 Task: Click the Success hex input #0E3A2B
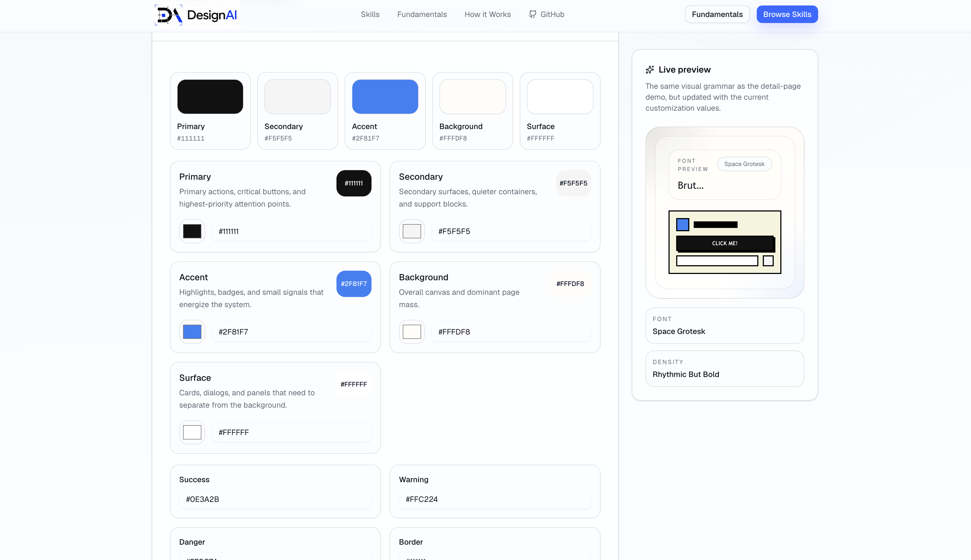[x=275, y=499]
